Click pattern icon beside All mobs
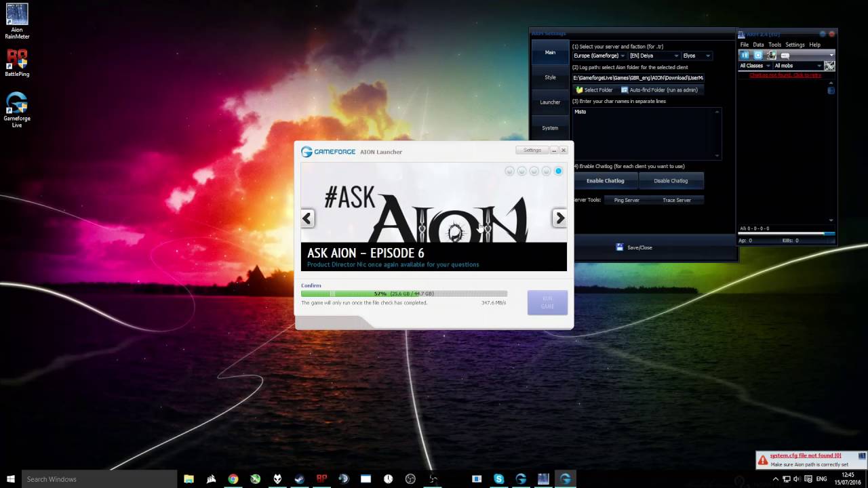The height and width of the screenshot is (488, 868). pyautogui.click(x=829, y=66)
